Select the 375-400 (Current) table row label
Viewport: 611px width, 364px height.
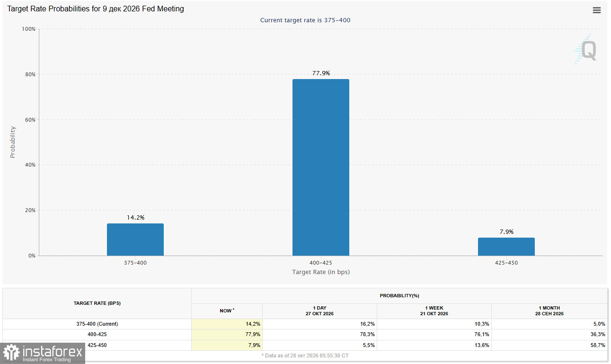97,324
